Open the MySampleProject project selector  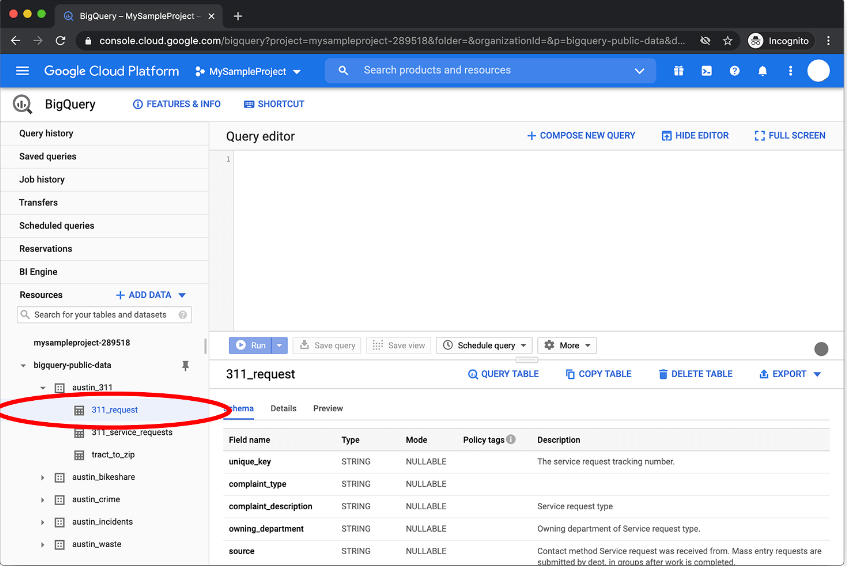(248, 71)
